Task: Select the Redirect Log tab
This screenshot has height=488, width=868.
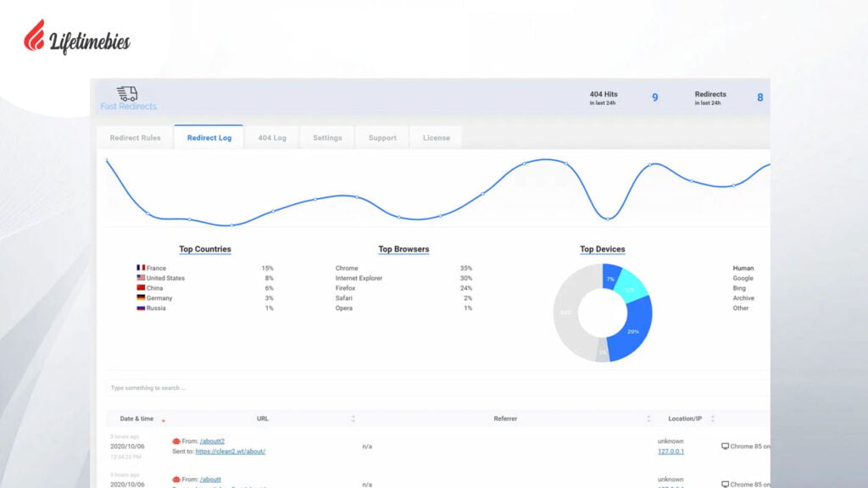Action: 209,138
